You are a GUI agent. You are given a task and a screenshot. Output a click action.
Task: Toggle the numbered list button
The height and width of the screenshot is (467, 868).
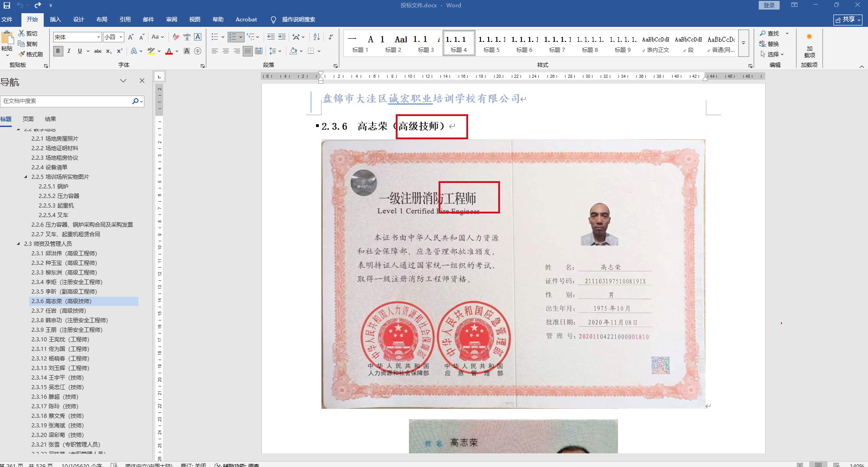[233, 37]
